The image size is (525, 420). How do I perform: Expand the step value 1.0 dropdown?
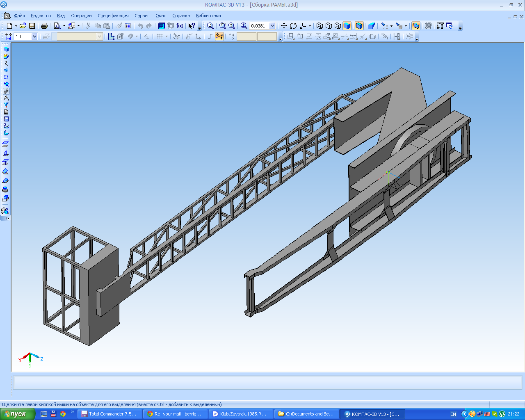(34, 37)
